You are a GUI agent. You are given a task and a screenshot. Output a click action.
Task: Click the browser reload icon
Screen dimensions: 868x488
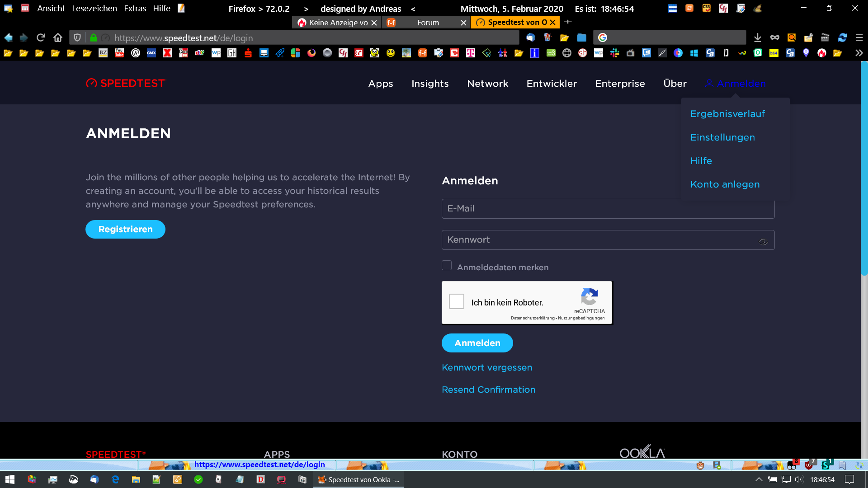tap(41, 38)
